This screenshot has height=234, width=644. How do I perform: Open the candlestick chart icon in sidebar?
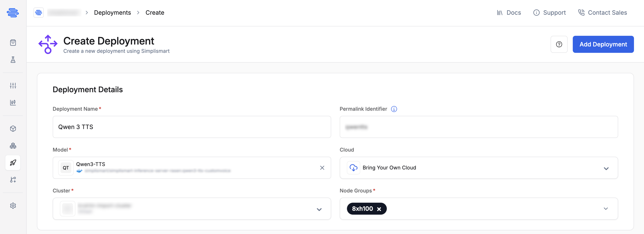tap(13, 103)
